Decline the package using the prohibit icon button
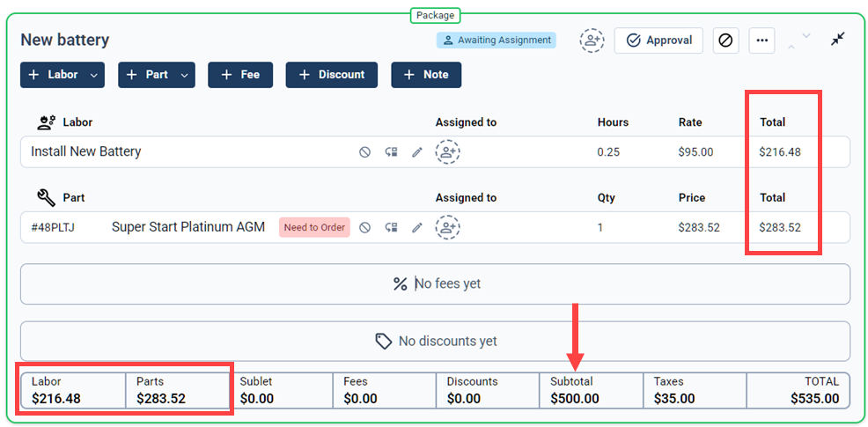Viewport: 868px width, 427px height. point(725,40)
